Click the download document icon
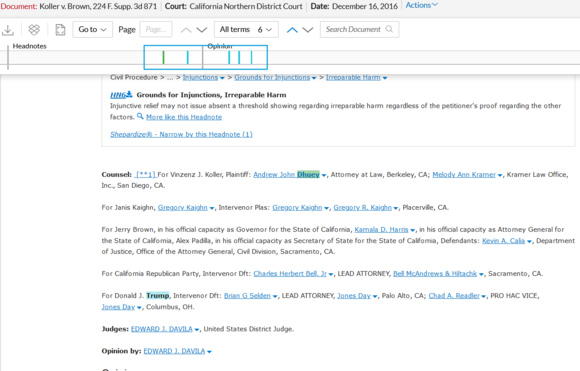580x371 pixels. point(8,30)
